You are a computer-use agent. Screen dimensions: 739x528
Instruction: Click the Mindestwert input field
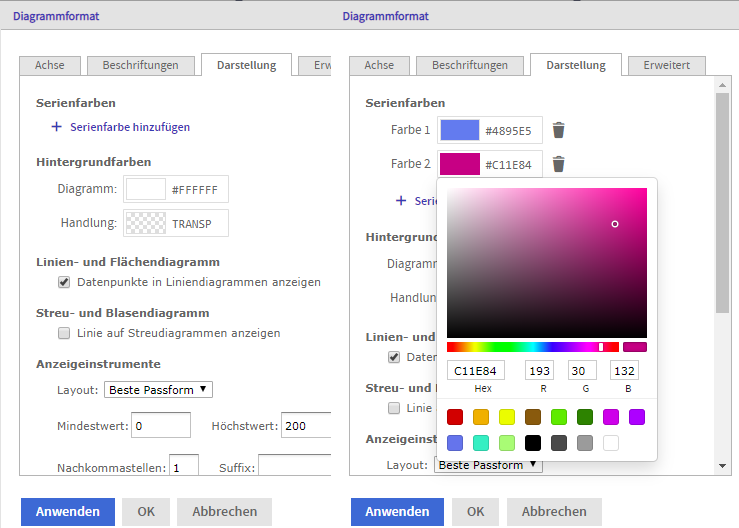coord(160,426)
